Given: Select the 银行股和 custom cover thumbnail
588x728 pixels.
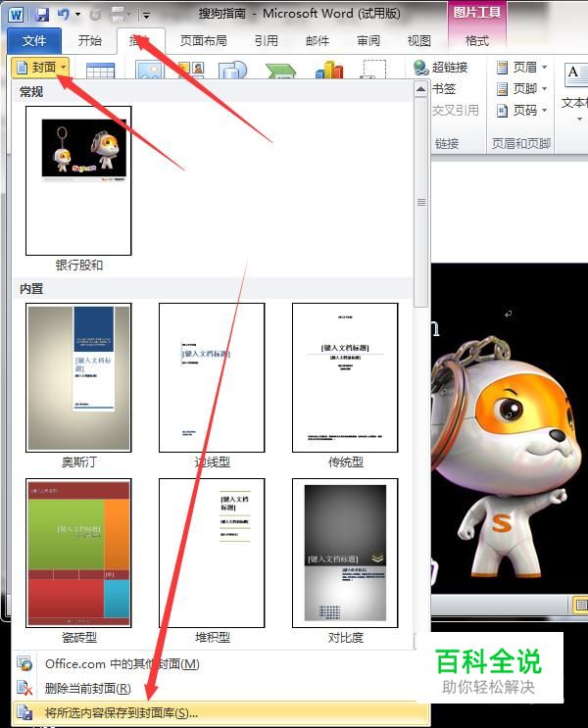Looking at the screenshot, I should [x=78, y=180].
